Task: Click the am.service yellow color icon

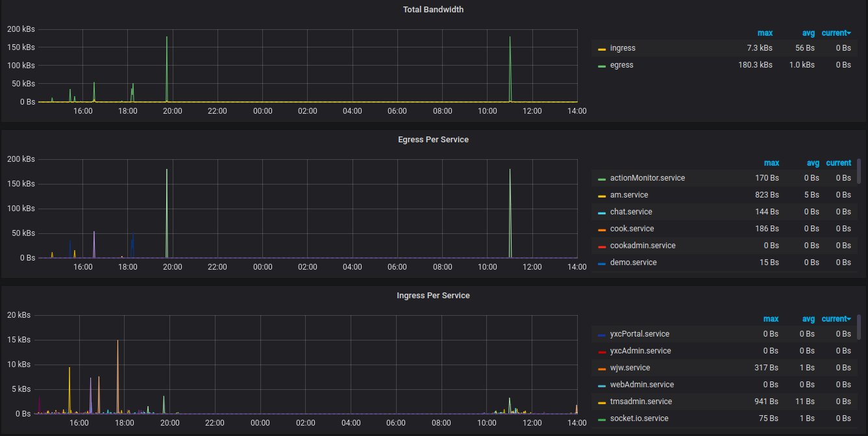Action: pos(602,196)
